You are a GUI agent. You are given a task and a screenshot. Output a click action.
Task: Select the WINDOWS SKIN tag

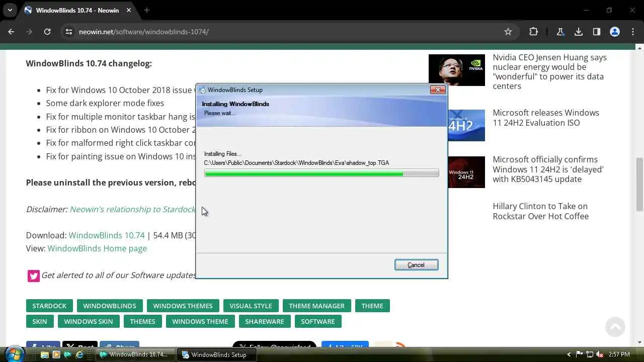[89, 321]
